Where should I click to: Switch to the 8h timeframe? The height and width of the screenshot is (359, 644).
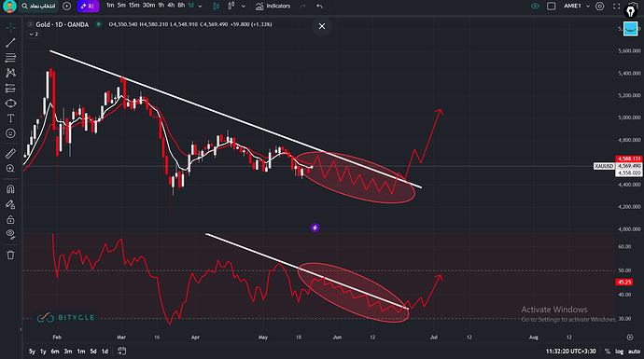pos(181,6)
